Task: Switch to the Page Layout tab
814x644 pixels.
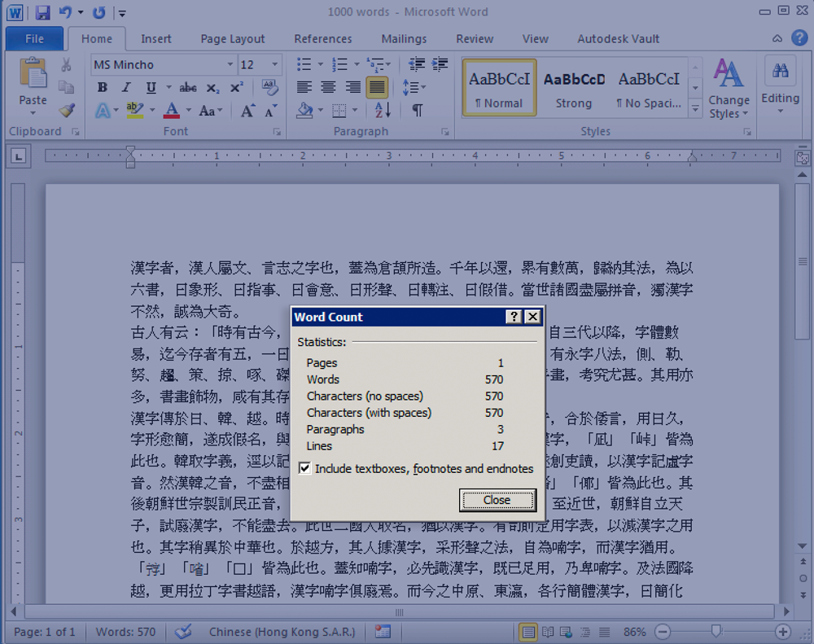Action: point(233,38)
